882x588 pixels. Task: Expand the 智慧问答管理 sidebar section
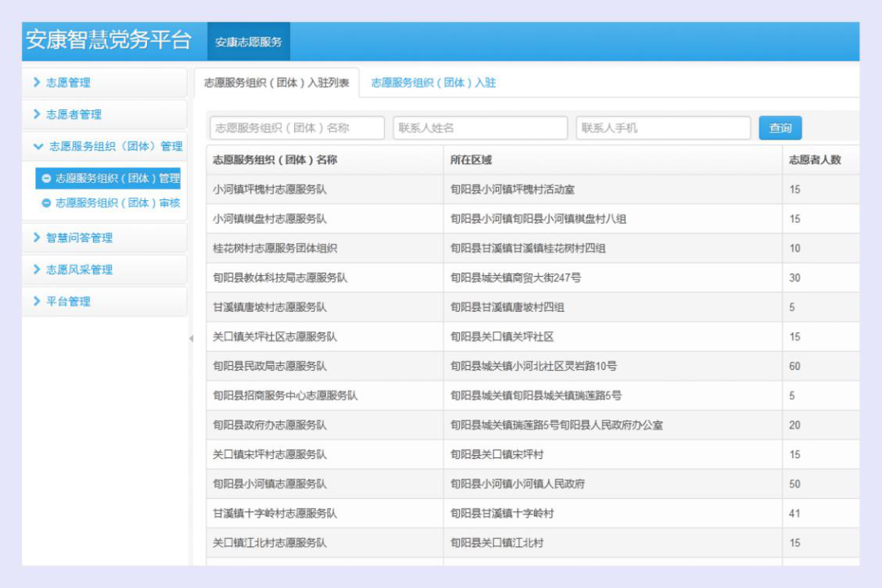click(x=104, y=238)
